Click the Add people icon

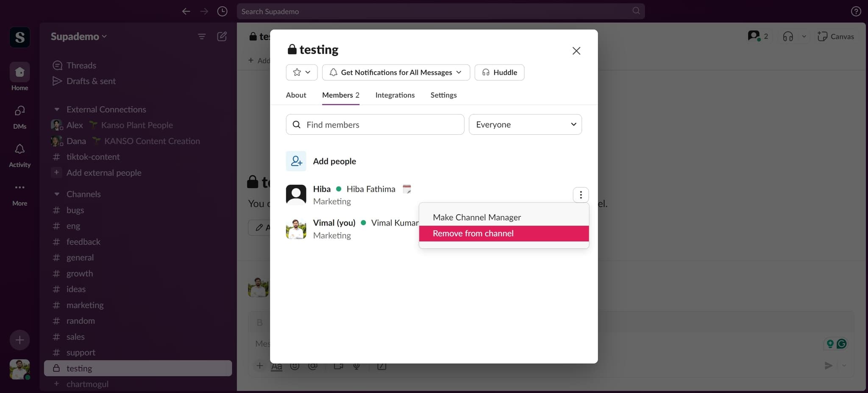pyautogui.click(x=296, y=161)
